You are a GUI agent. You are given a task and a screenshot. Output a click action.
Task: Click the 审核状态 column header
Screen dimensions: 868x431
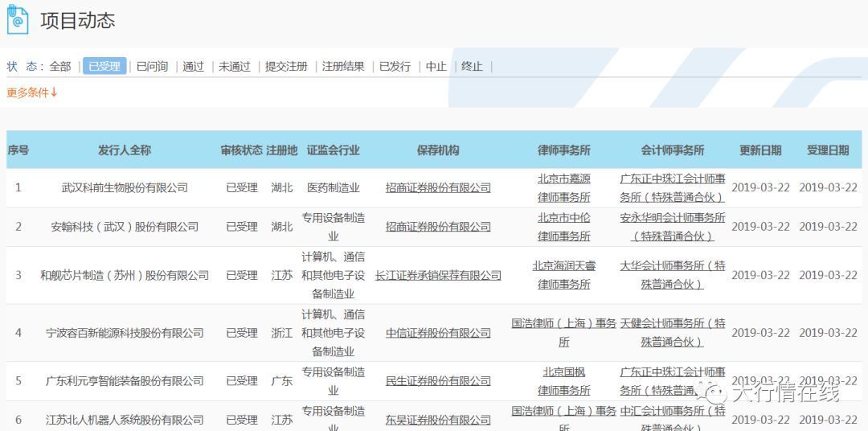(242, 150)
